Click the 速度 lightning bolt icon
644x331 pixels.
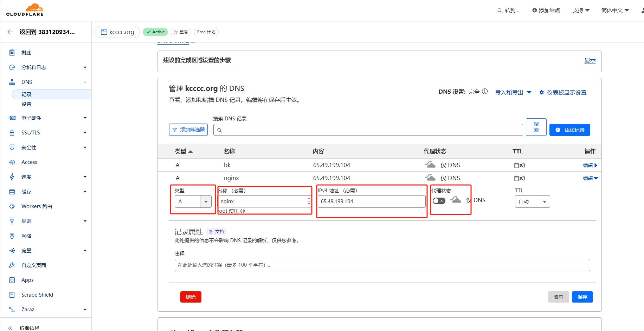click(12, 177)
